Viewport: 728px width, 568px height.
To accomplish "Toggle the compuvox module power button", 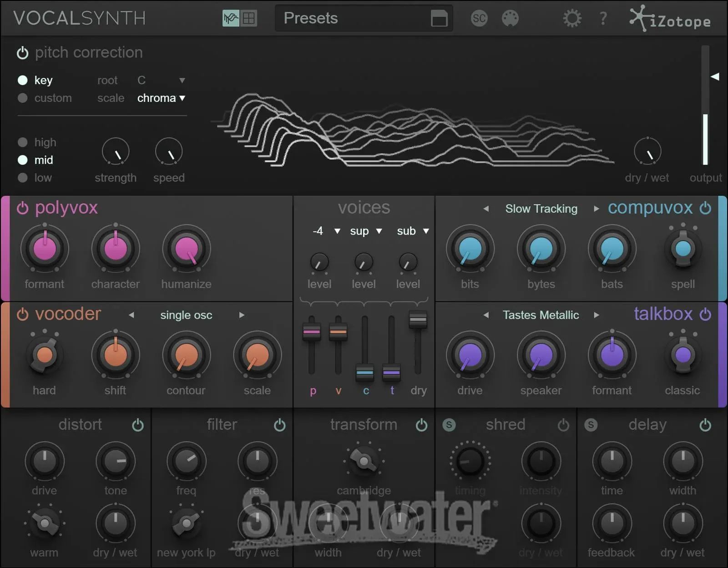I will tap(705, 208).
